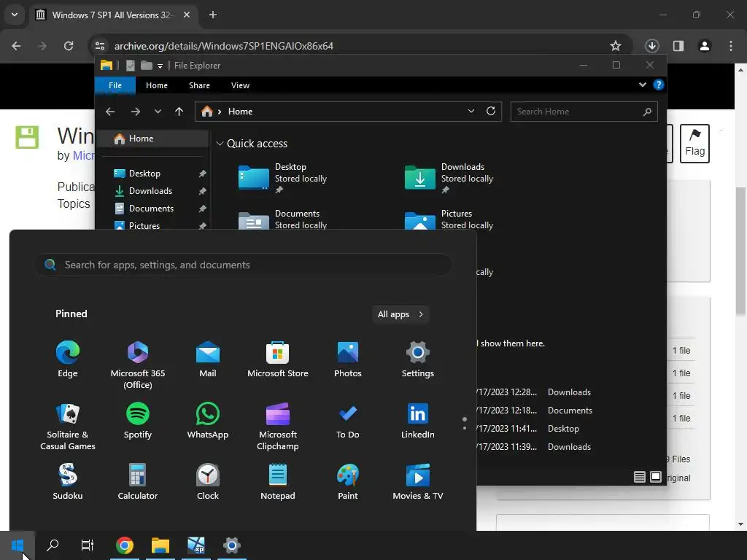Reload the archive.org page

click(x=69, y=46)
